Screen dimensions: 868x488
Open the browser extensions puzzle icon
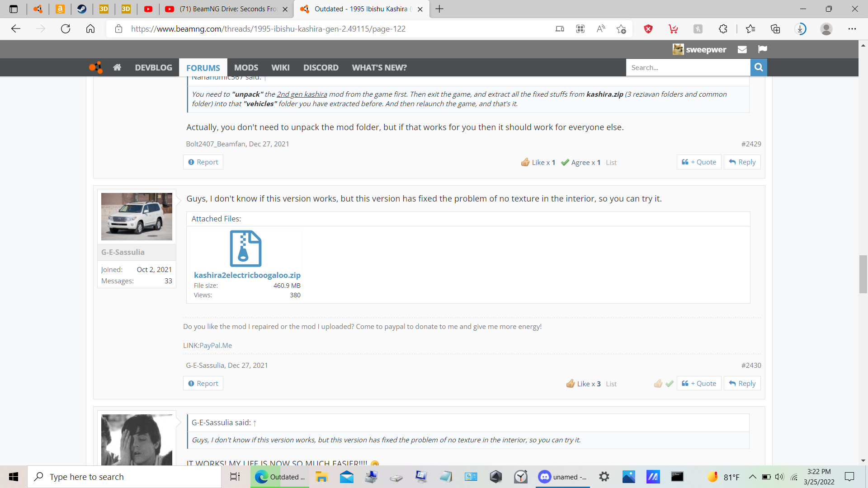[x=723, y=29]
